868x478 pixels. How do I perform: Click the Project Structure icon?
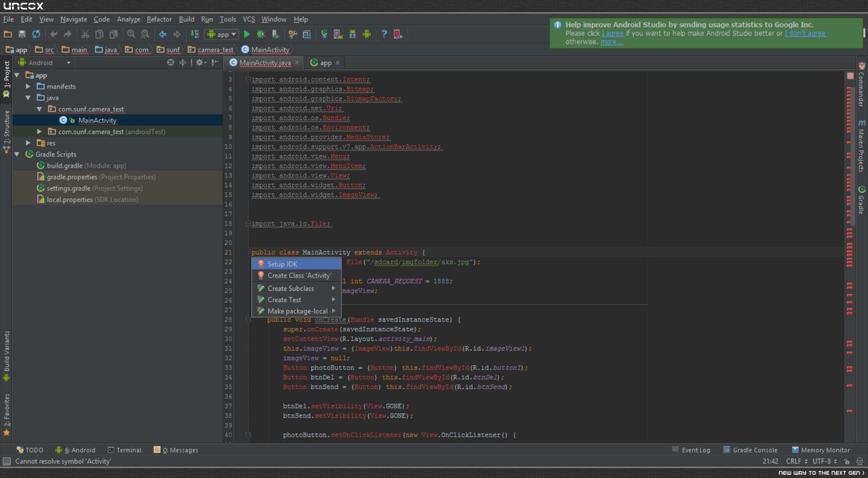307,34
